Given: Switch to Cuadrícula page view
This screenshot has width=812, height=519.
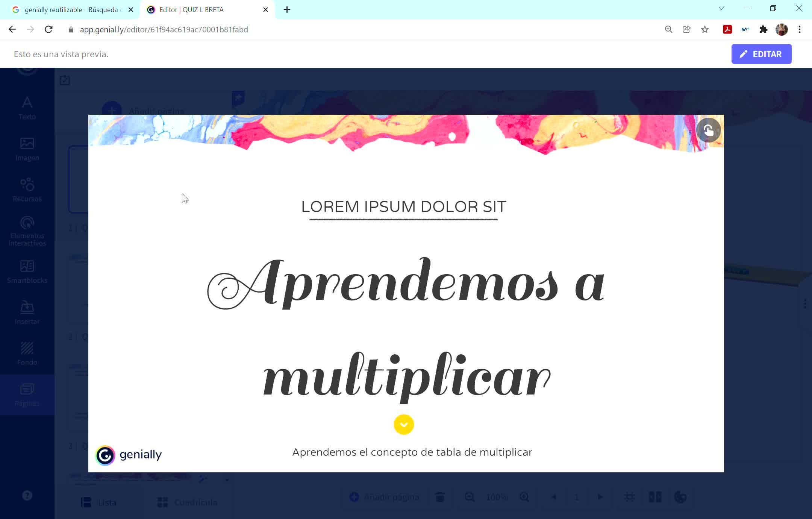Looking at the screenshot, I should click(x=187, y=502).
